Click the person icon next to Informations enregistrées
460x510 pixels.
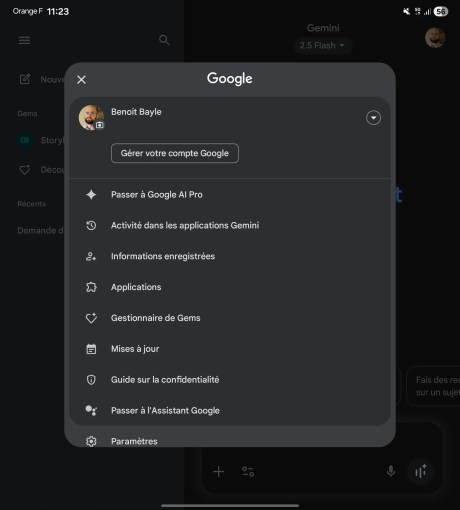pos(91,256)
